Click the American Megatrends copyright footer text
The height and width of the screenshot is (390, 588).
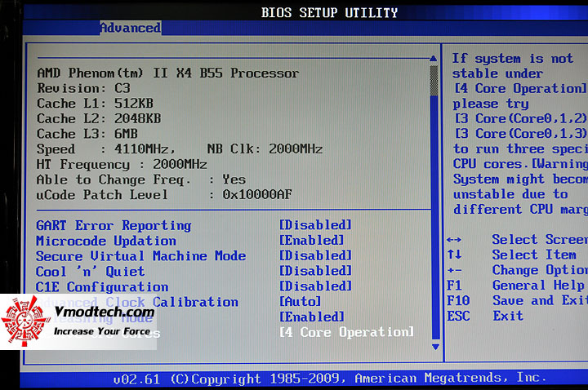point(330,379)
